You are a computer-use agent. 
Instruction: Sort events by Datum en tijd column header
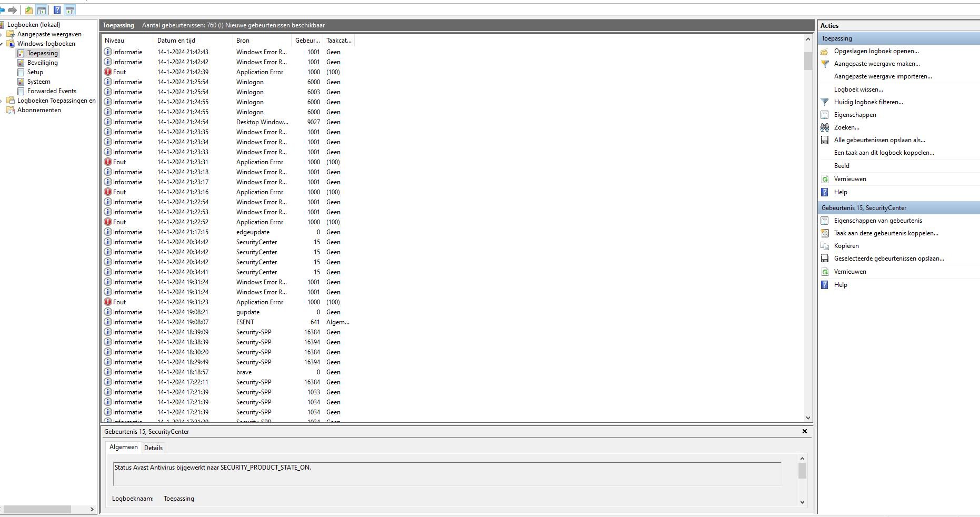tap(193, 41)
